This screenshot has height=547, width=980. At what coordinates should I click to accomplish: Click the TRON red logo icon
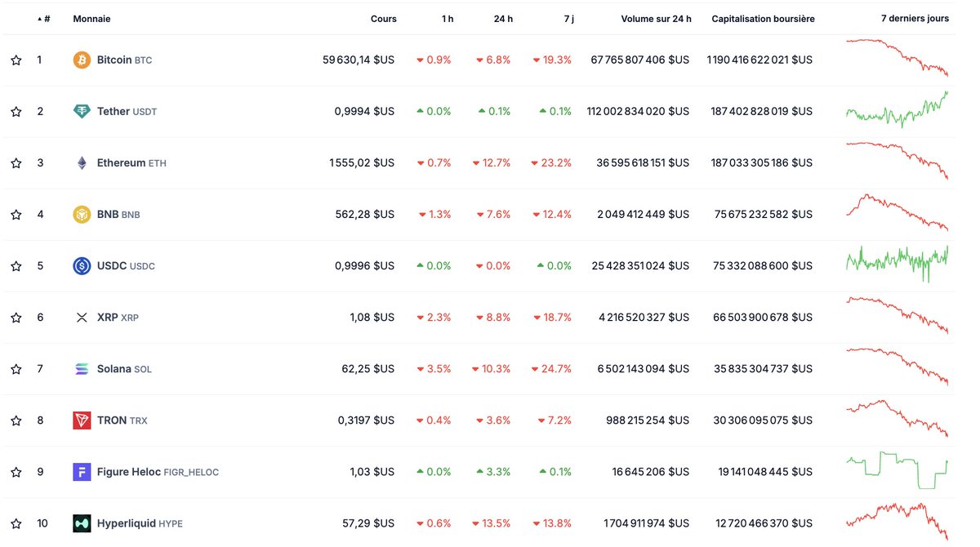pos(82,420)
